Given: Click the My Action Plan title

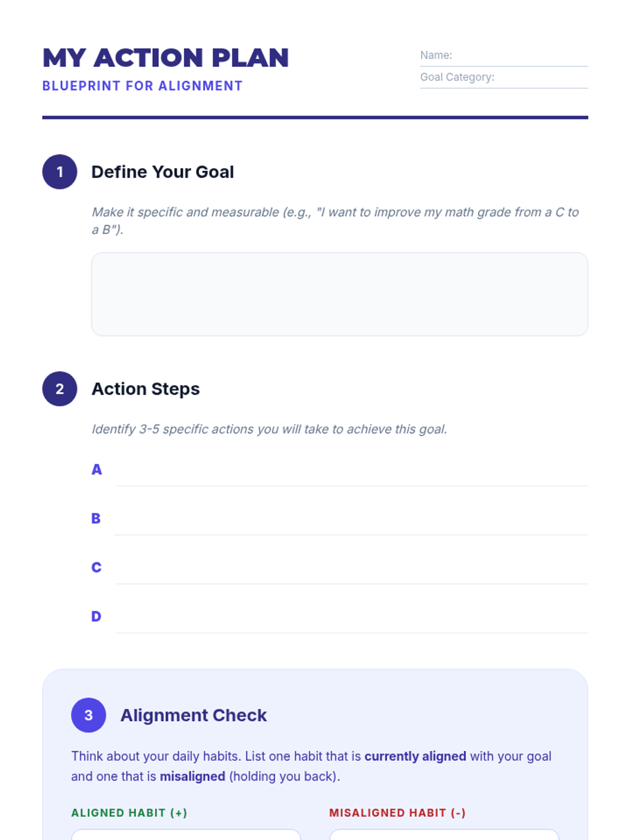Looking at the screenshot, I should 166,58.
